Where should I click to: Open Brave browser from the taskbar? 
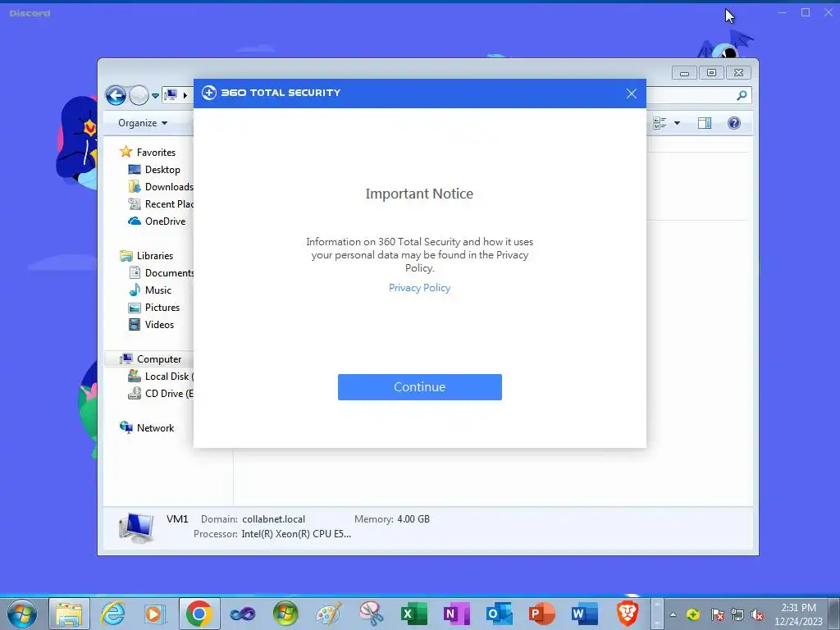tap(628, 614)
